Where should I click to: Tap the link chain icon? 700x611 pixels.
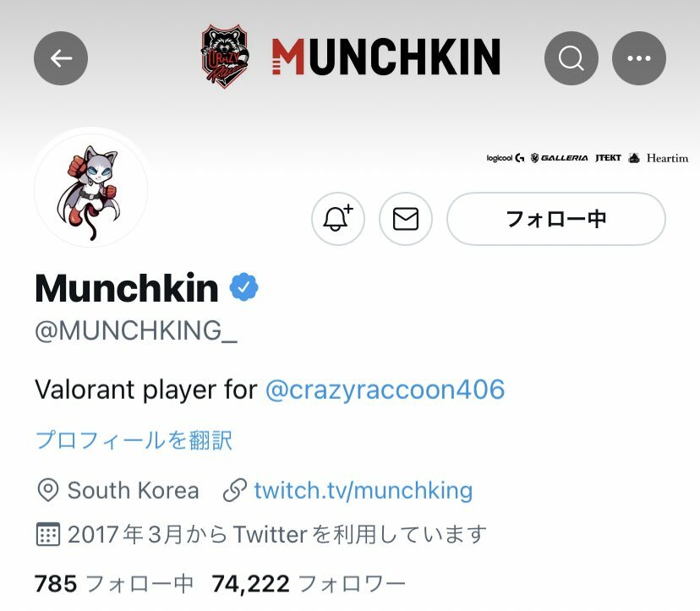click(234, 490)
